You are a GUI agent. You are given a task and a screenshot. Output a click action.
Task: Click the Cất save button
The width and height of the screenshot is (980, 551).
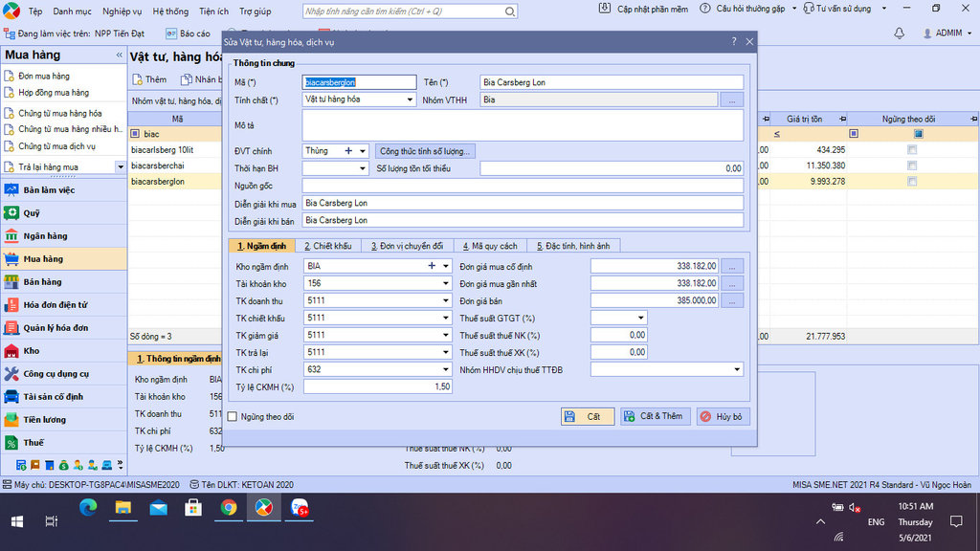[588, 417]
